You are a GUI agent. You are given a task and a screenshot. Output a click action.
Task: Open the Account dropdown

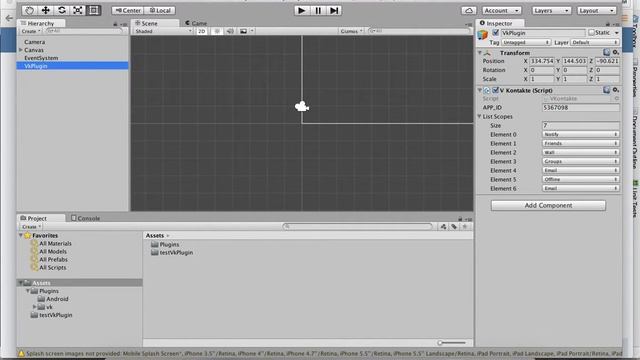(501, 11)
